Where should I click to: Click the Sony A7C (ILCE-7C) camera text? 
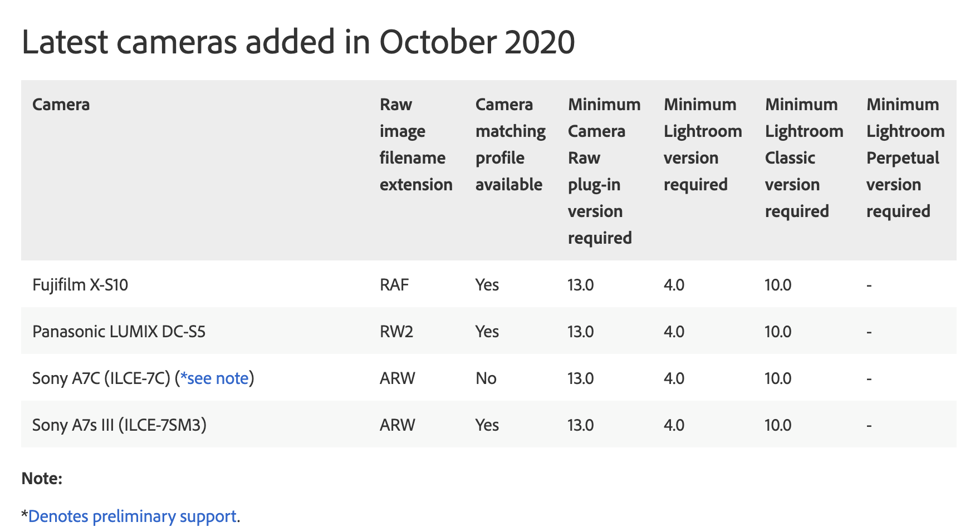click(x=101, y=378)
